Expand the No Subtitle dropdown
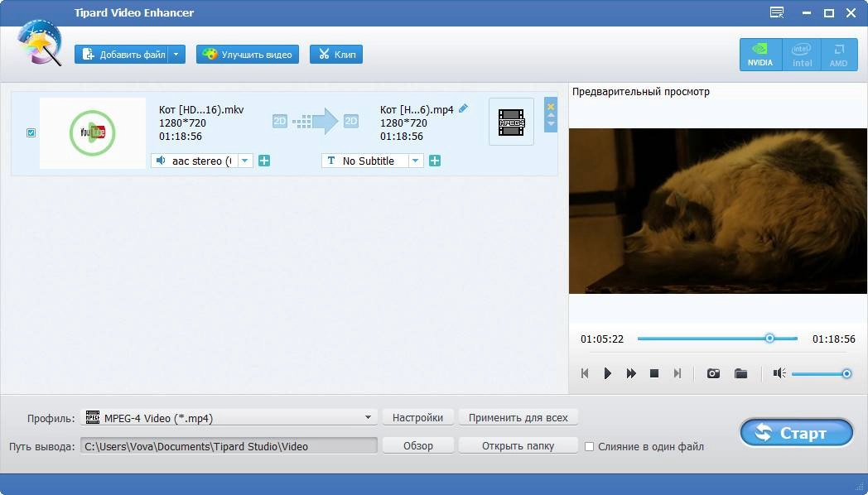Image resolution: width=868 pixels, height=495 pixels. (x=416, y=161)
